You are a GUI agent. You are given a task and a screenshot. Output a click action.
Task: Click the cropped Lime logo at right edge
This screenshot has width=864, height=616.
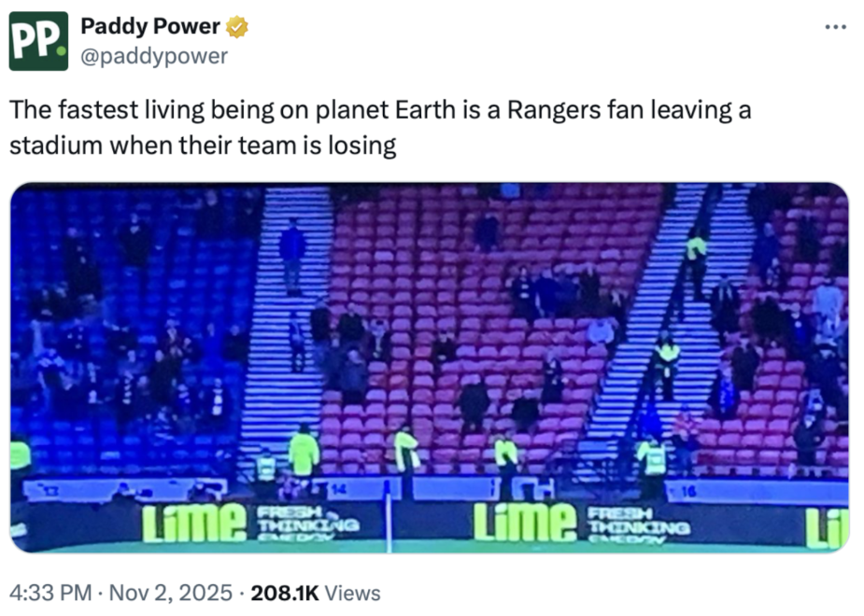coord(828,525)
